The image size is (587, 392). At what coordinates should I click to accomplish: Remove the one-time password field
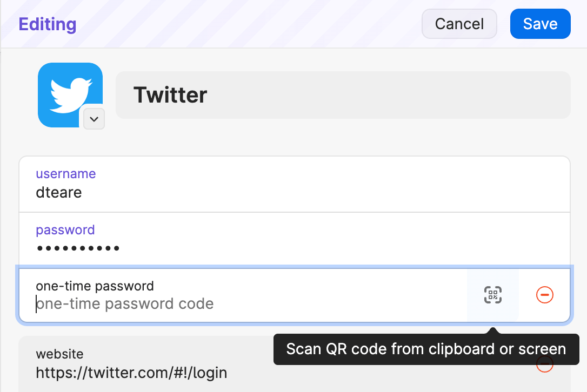point(544,295)
